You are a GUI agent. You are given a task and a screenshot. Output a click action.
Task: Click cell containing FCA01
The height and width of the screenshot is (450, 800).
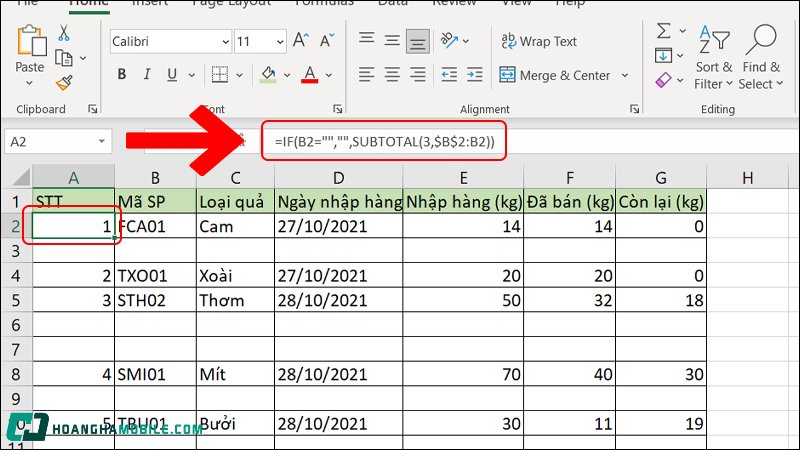[156, 226]
